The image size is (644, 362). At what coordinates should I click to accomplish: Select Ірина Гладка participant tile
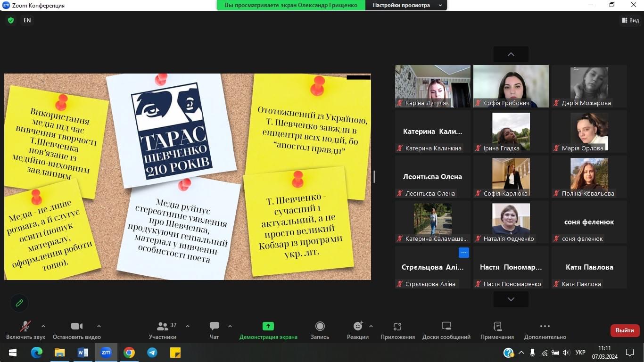(511, 132)
